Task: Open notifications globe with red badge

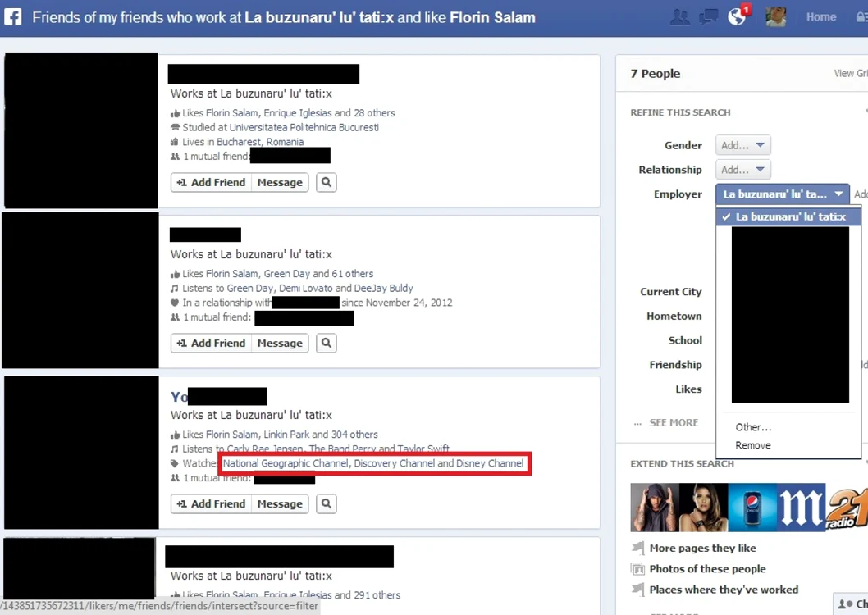Action: coord(738,16)
